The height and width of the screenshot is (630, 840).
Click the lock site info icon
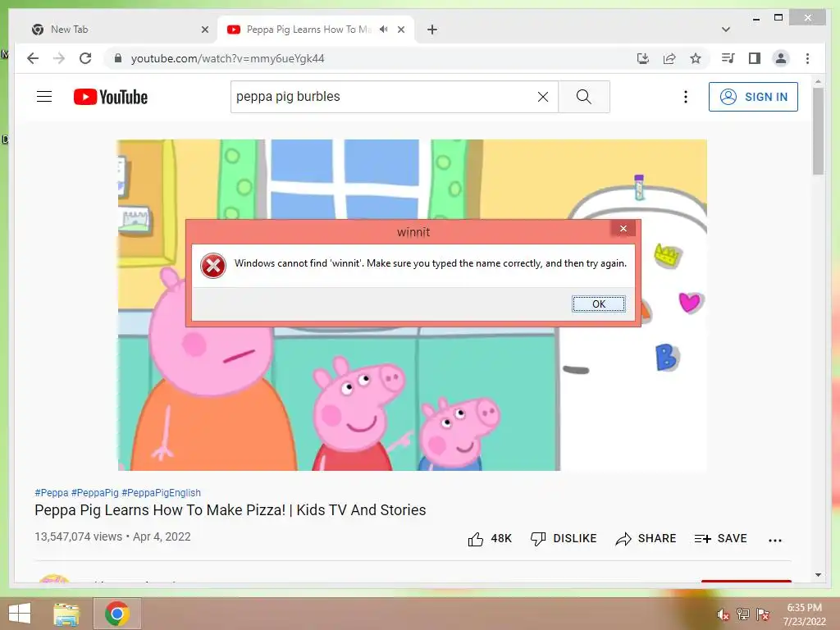(118, 58)
